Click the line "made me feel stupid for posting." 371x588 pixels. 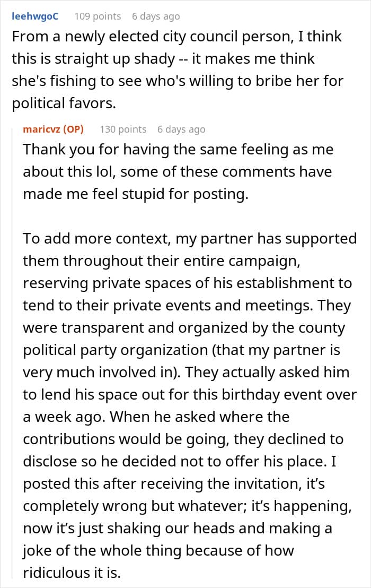135,194
